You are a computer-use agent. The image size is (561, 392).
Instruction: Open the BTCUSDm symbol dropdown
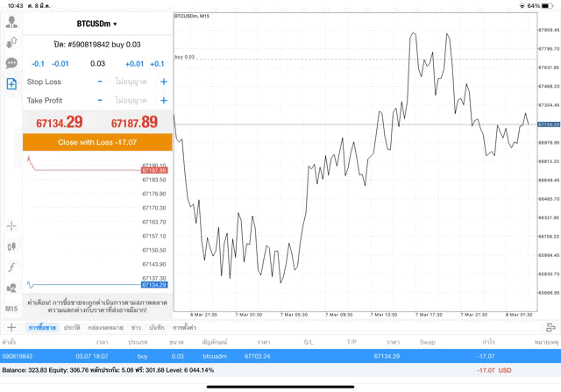(96, 24)
